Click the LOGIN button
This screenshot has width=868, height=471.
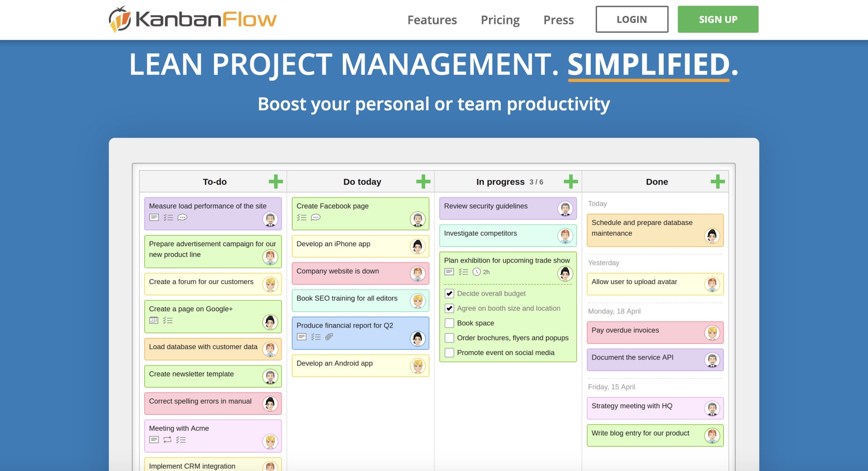tap(632, 19)
